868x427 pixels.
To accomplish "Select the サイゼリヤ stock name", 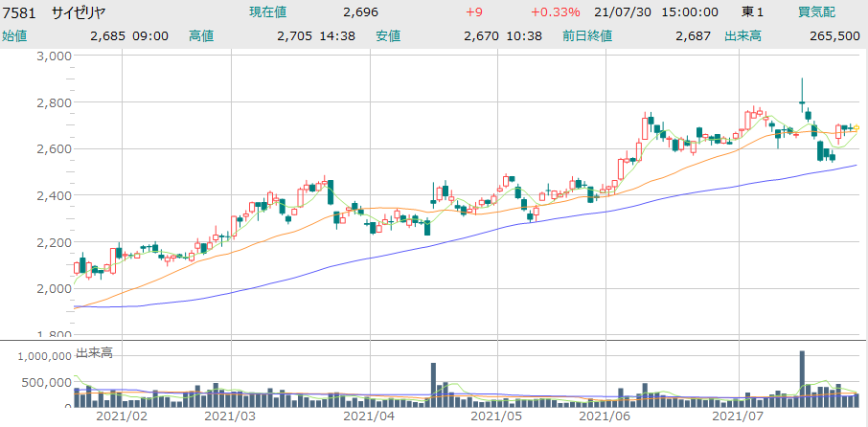I will click(79, 12).
